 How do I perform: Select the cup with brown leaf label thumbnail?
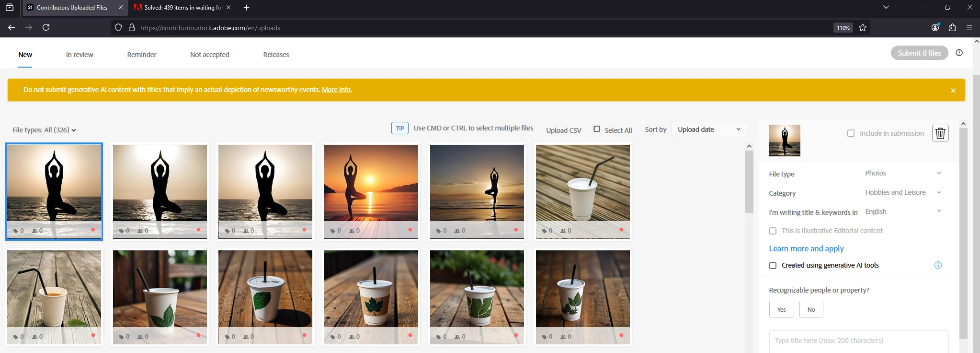coord(371,297)
